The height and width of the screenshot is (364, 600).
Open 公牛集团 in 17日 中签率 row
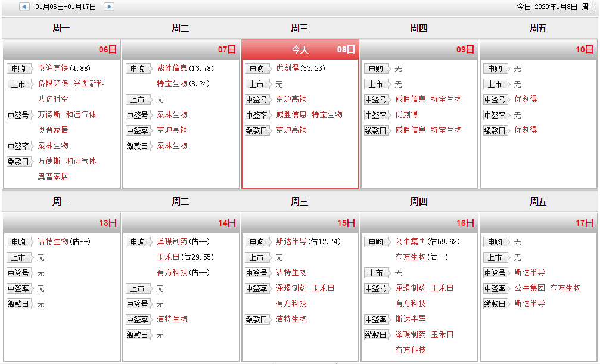pos(530,288)
